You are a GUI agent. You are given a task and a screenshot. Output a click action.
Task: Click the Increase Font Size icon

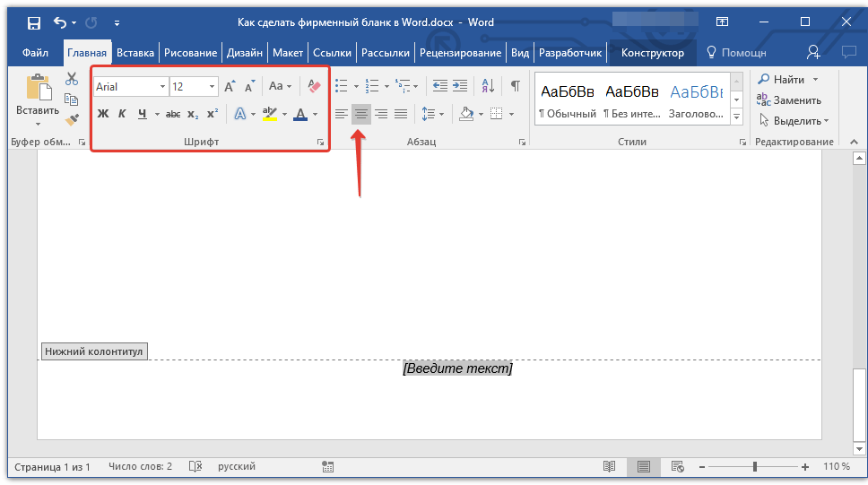(x=230, y=86)
